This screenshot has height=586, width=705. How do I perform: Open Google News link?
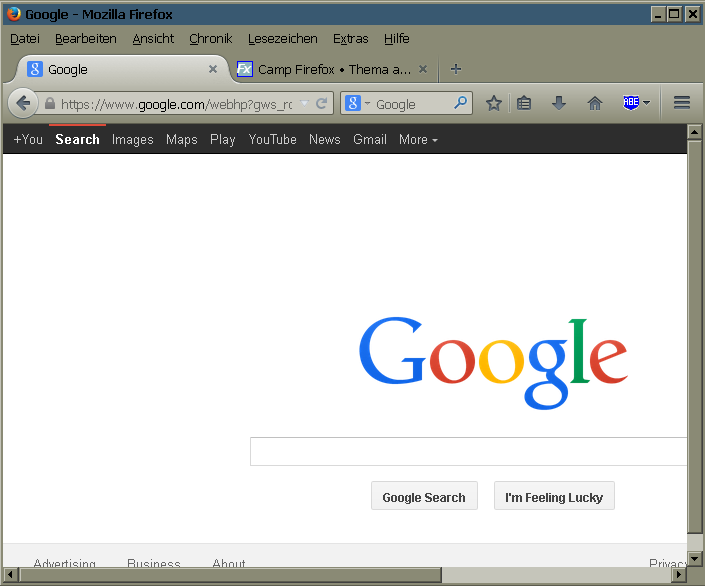tap(325, 139)
